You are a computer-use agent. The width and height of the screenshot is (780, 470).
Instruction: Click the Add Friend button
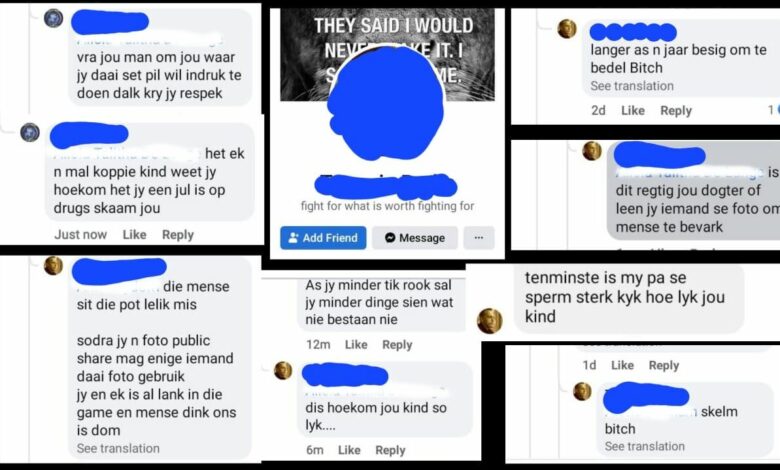323,238
